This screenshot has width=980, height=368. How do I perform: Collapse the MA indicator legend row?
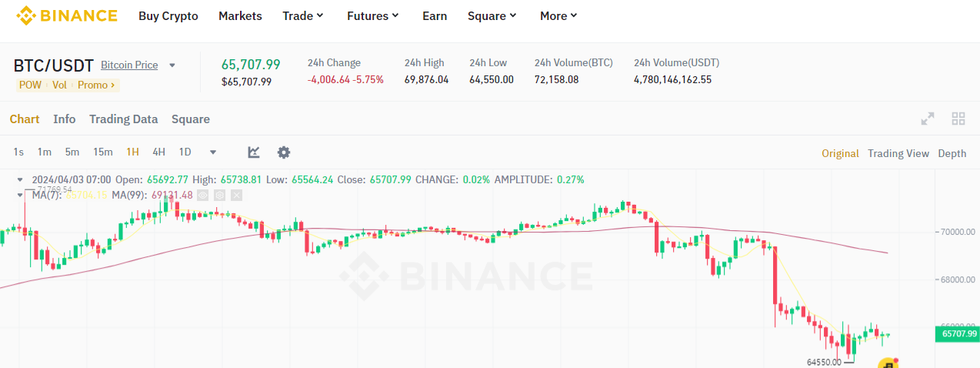20,196
